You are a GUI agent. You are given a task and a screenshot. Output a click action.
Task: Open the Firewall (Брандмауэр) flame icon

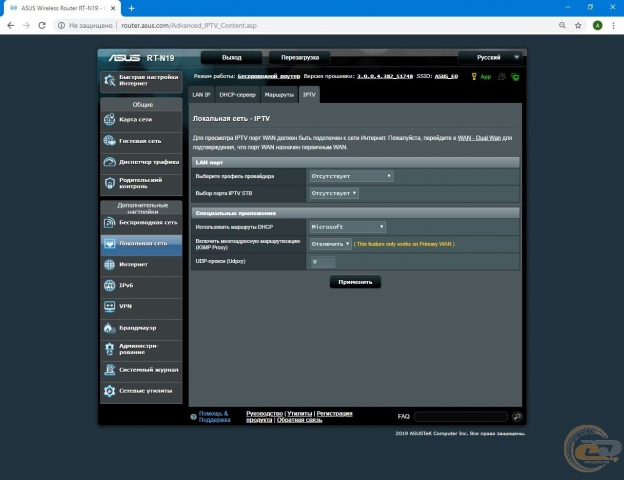(x=109, y=328)
